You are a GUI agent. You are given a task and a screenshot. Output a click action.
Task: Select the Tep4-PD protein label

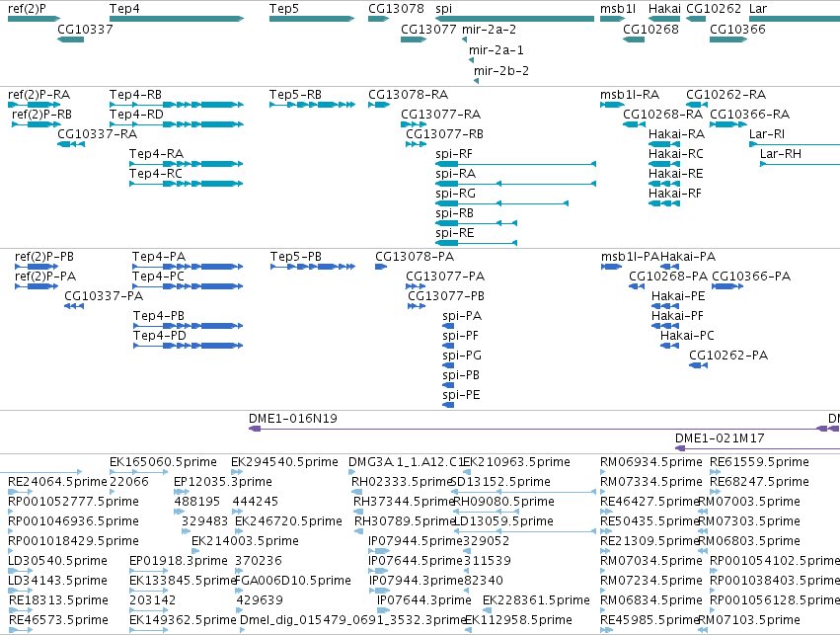(160, 336)
